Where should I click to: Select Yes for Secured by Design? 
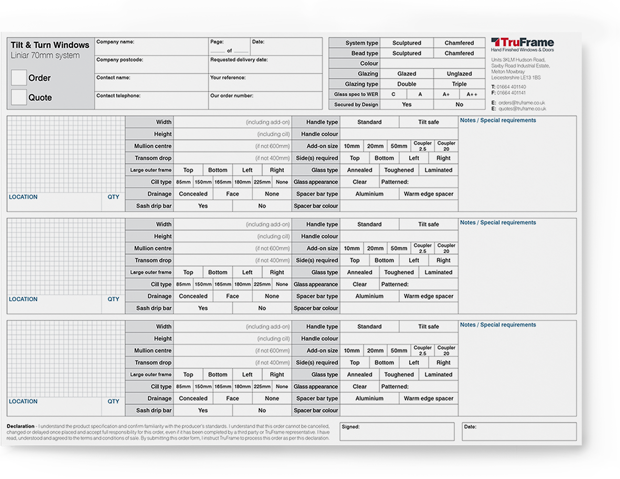[406, 104]
